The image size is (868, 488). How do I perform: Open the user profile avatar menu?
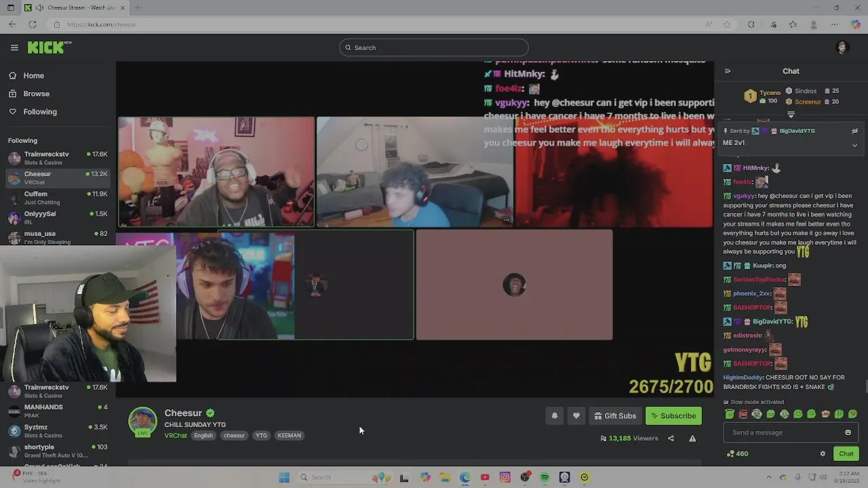[x=842, y=47]
